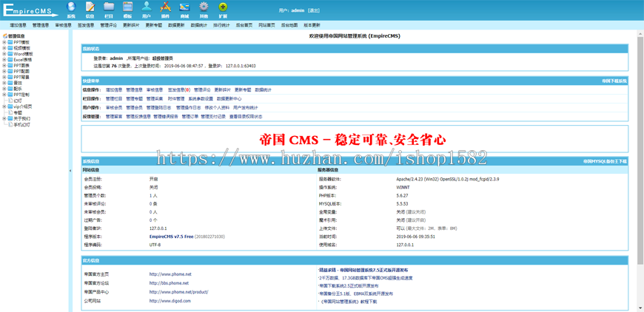Screen dimensions: 644x312
Task: Select 数据更新 in the top submenu bar
Action: [x=176, y=25]
